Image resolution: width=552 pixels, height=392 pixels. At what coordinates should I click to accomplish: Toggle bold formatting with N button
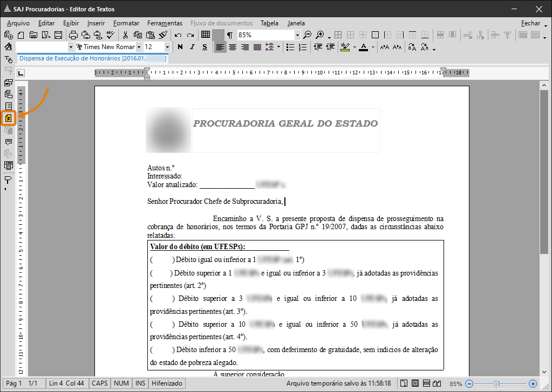click(180, 47)
